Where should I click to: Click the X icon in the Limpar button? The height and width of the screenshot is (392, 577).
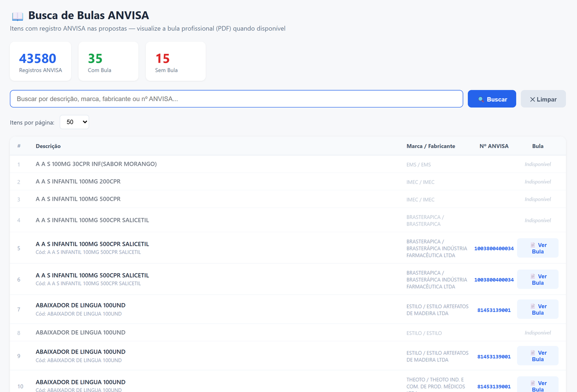point(533,99)
